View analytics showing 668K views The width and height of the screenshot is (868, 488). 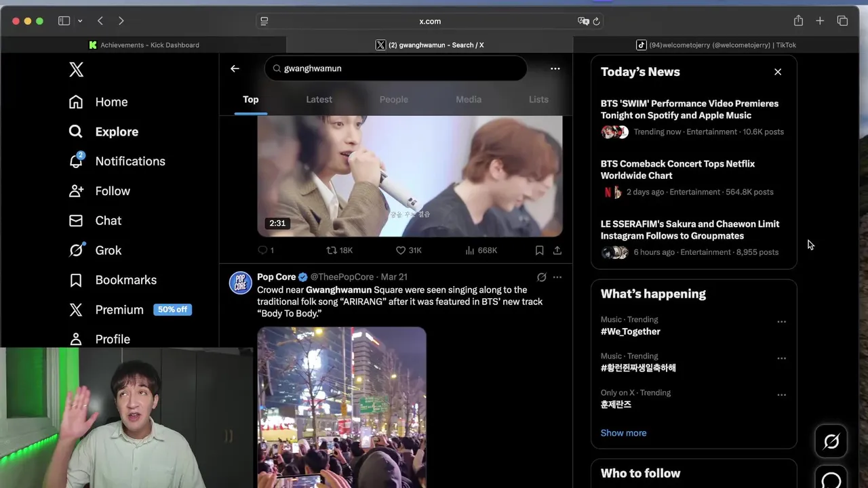pyautogui.click(x=481, y=250)
